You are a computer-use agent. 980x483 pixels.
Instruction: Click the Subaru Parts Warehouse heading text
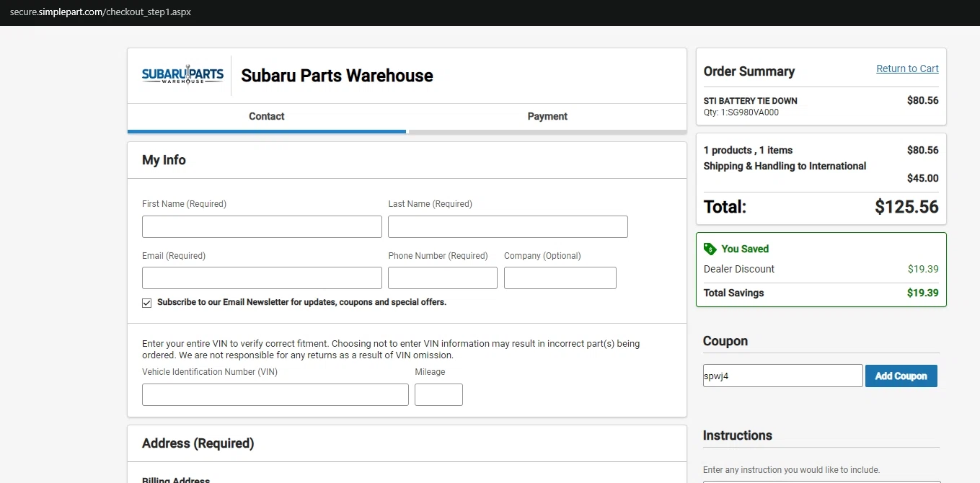click(337, 76)
